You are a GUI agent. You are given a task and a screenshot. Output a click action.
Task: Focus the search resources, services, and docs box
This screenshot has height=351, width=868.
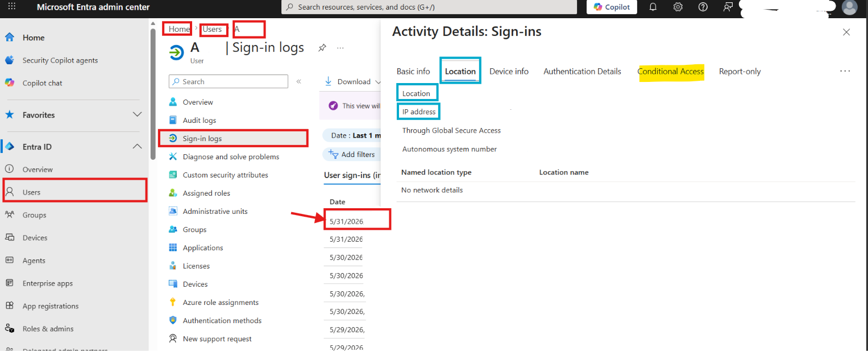429,7
